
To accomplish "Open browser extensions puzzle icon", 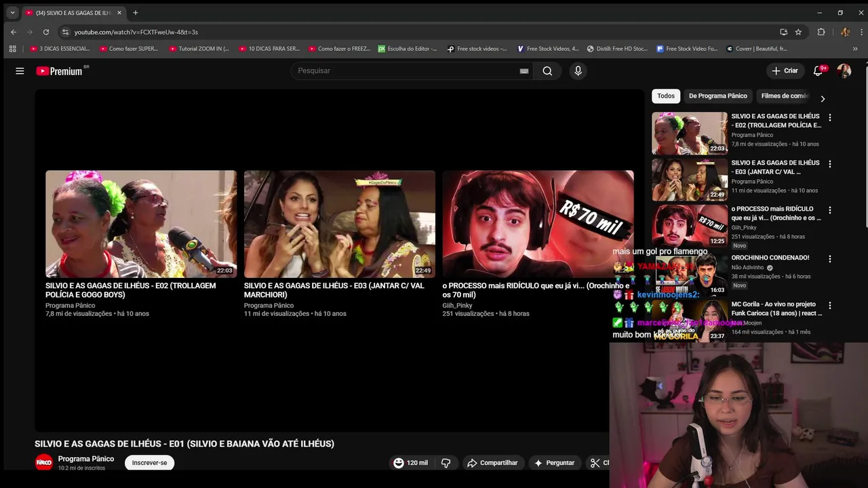I will click(x=821, y=32).
